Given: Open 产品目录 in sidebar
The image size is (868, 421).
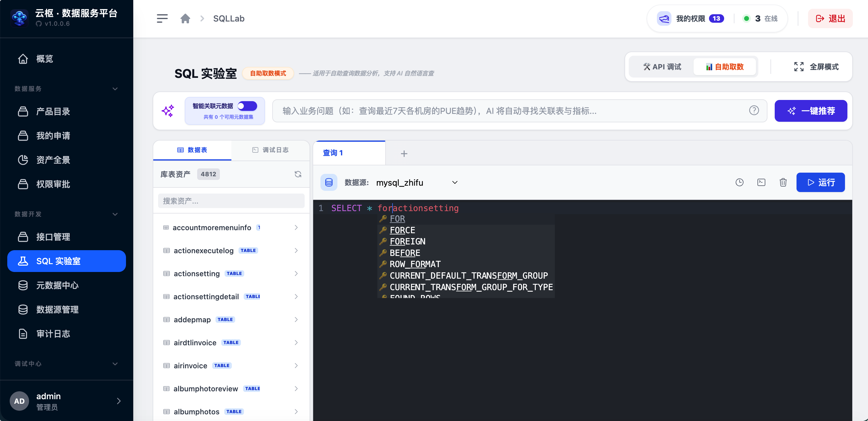Looking at the screenshot, I should pos(66,111).
